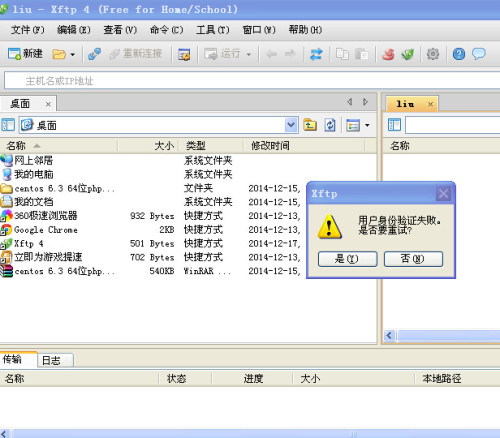The image size is (500, 438).
Task: Click the speech bubble feedback icon
Action: [479, 54]
